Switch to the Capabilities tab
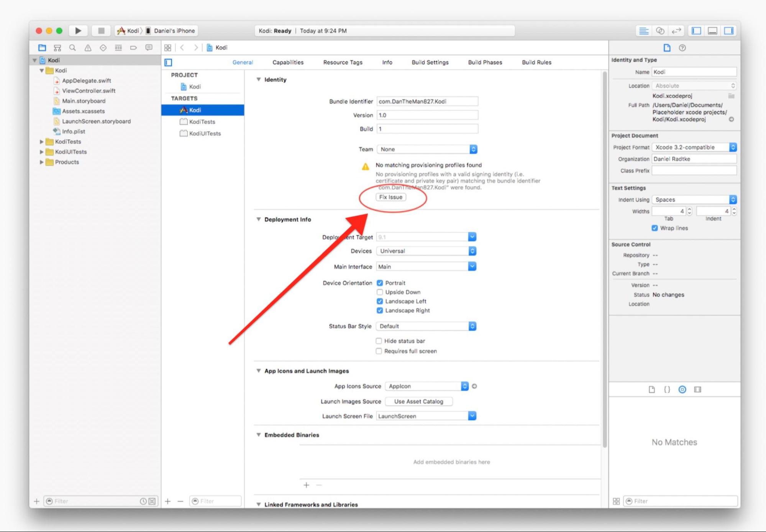The height and width of the screenshot is (532, 766). pos(288,62)
